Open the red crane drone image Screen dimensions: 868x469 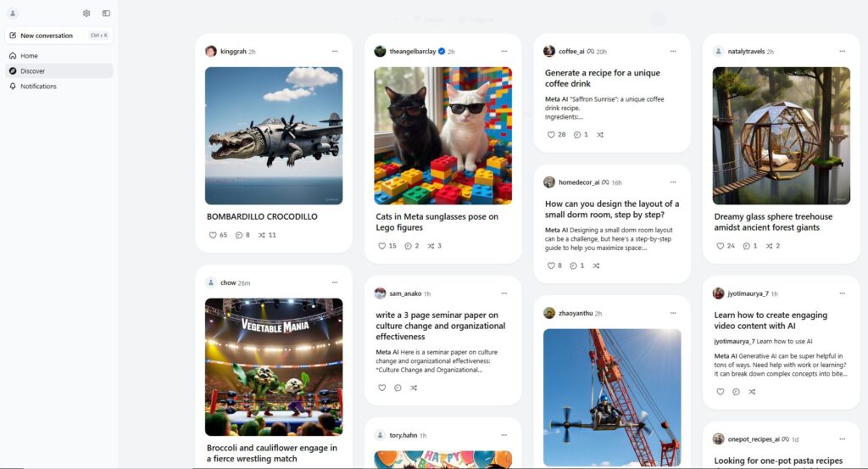pyautogui.click(x=612, y=398)
